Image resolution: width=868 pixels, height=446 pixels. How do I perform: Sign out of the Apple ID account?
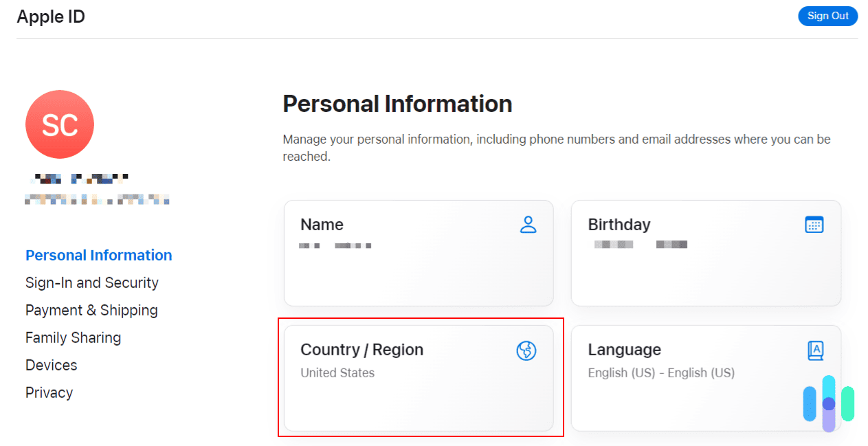[827, 16]
